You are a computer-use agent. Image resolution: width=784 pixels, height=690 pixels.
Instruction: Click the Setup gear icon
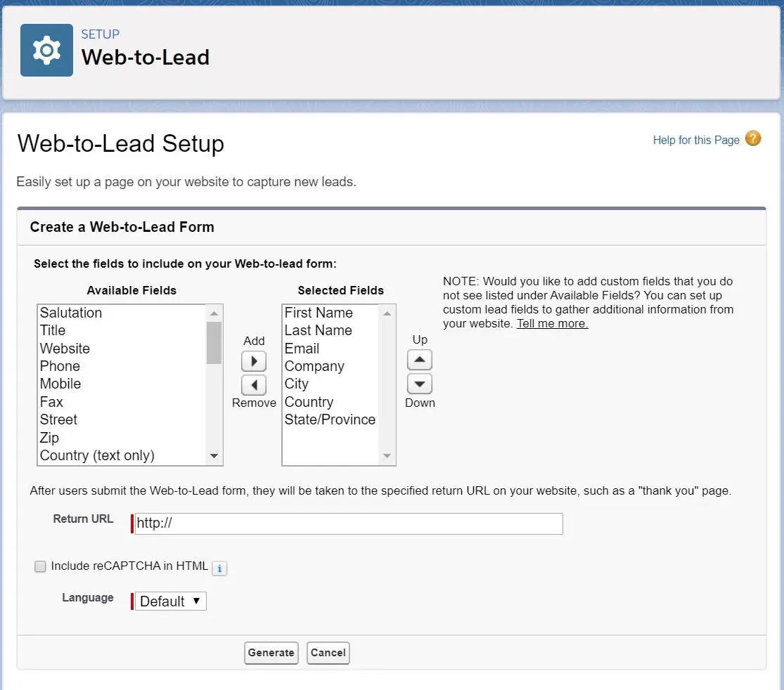[x=46, y=50]
